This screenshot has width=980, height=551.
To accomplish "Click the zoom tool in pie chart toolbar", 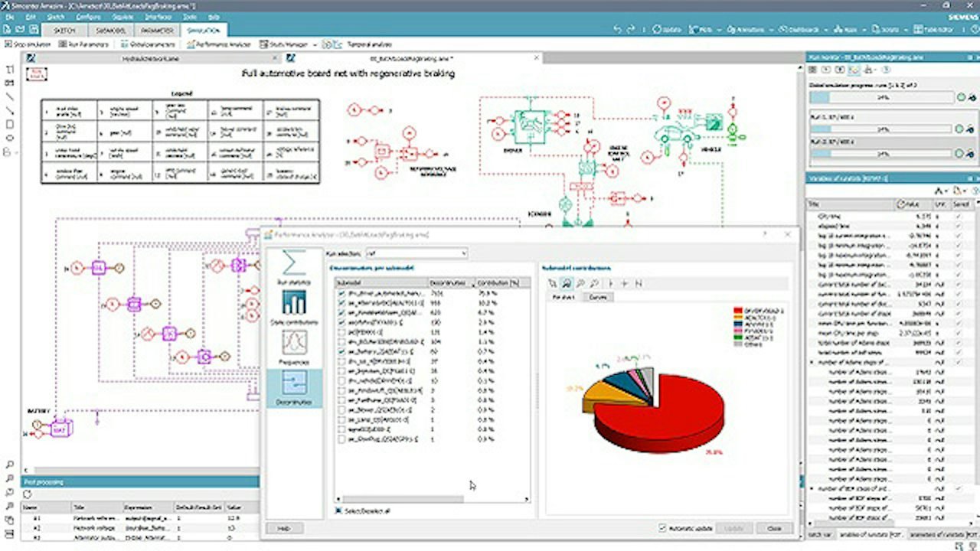I will point(567,283).
